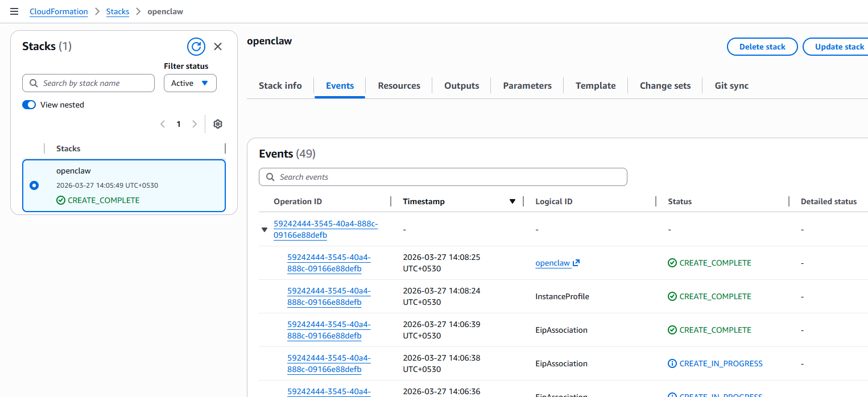The width and height of the screenshot is (868, 397).
Task: Toggle the View nested switch
Action: tap(29, 105)
